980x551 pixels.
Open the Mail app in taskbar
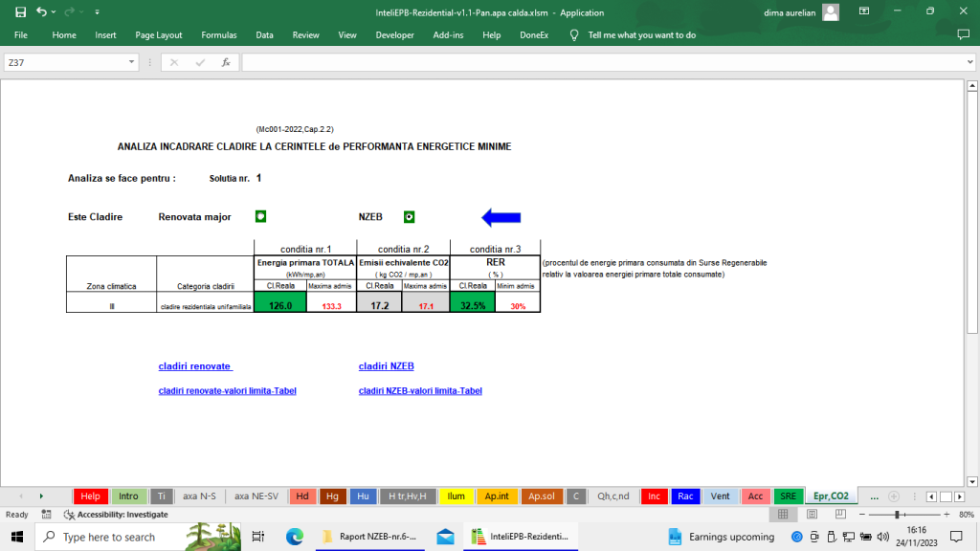point(445,537)
